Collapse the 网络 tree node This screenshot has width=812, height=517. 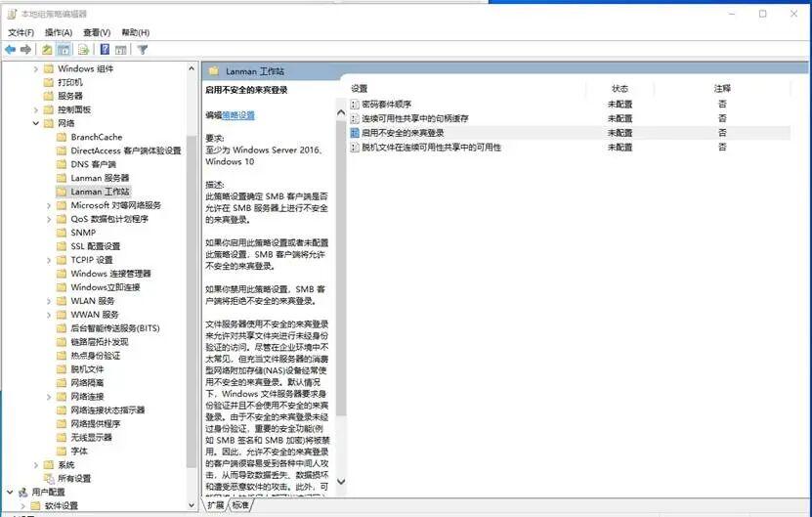click(x=36, y=123)
